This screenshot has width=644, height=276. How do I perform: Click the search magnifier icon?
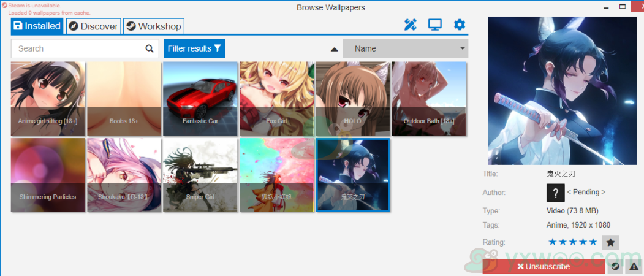[150, 48]
